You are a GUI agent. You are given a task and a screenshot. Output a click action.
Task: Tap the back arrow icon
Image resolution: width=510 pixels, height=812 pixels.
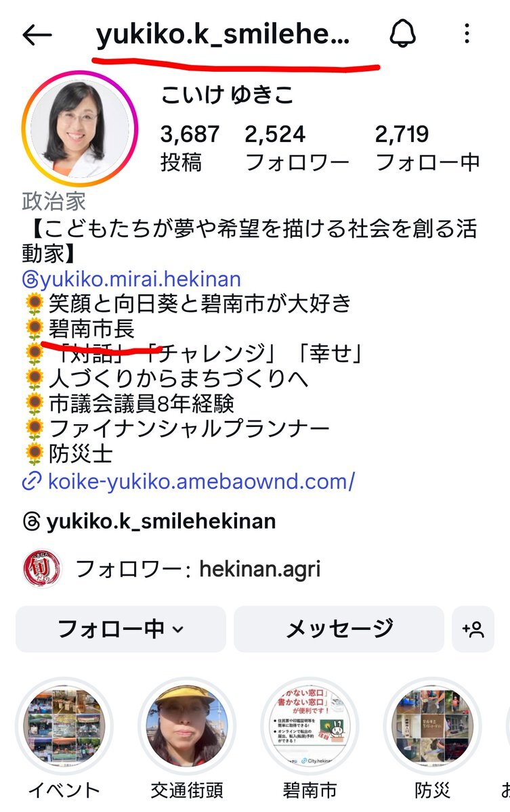37,35
